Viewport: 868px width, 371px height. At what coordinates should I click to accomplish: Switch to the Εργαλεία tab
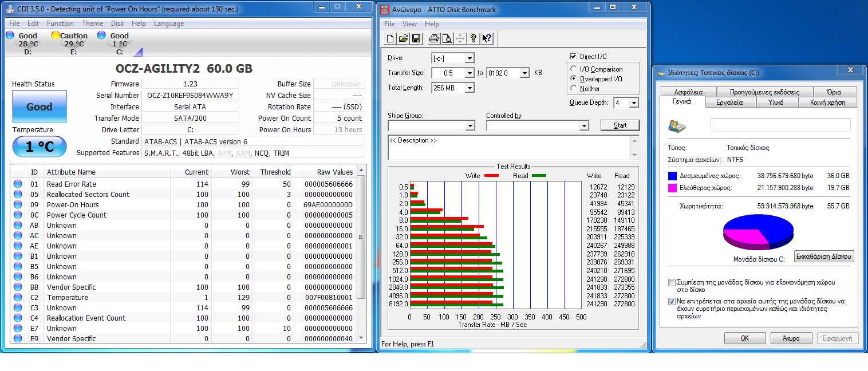729,102
